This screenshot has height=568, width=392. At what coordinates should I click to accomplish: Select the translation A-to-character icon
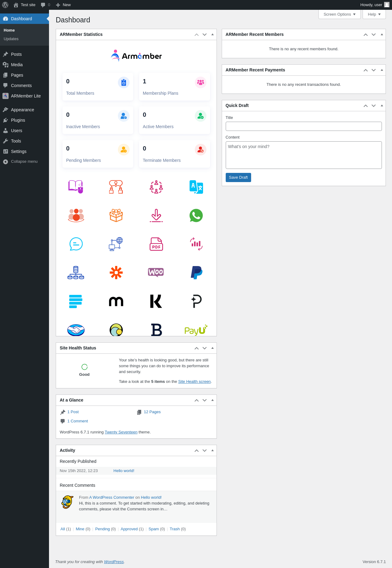196,187
